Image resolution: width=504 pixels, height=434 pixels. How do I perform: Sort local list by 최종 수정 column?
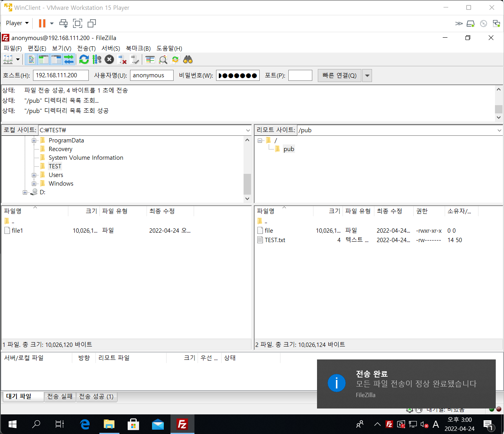pos(170,211)
